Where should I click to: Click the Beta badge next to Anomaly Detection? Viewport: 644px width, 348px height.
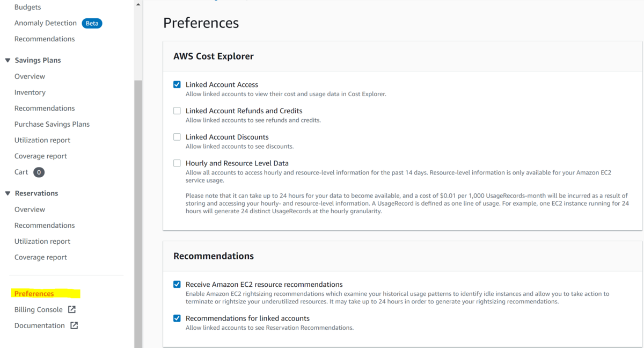click(91, 23)
